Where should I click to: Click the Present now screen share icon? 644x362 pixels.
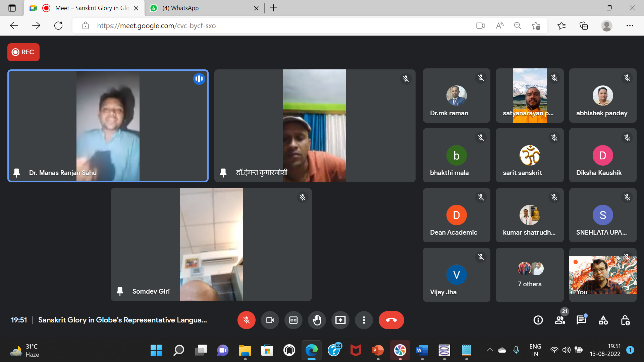(340, 320)
